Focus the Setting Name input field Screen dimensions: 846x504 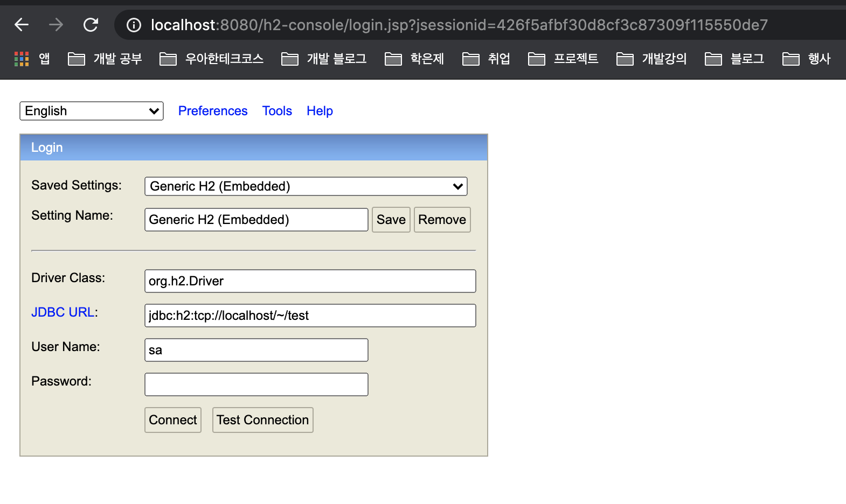(256, 220)
